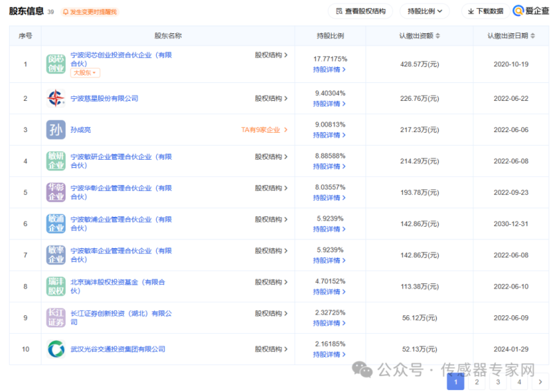This screenshot has height=392, width=553.
Task: Open 股权结构 for 北京瑞沣股权投资基金
Action: [271, 282]
